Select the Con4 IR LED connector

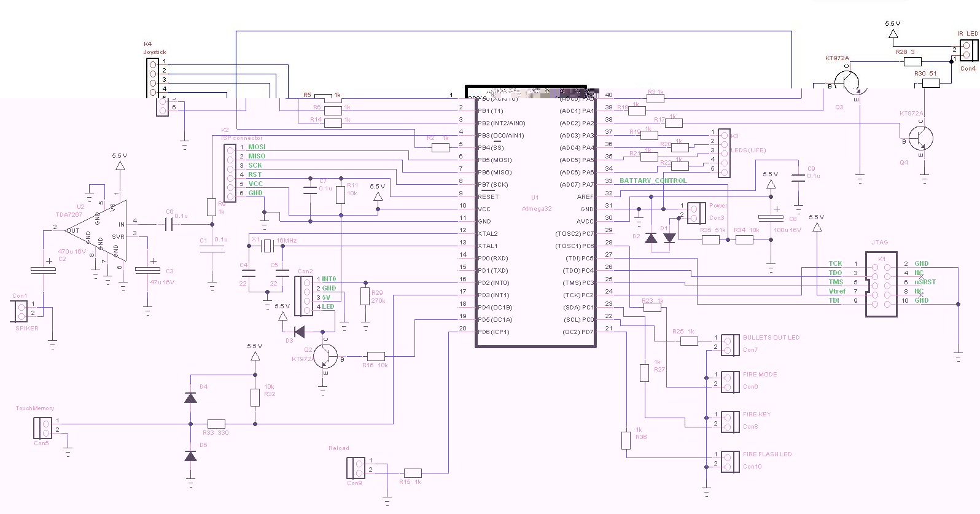[968, 51]
